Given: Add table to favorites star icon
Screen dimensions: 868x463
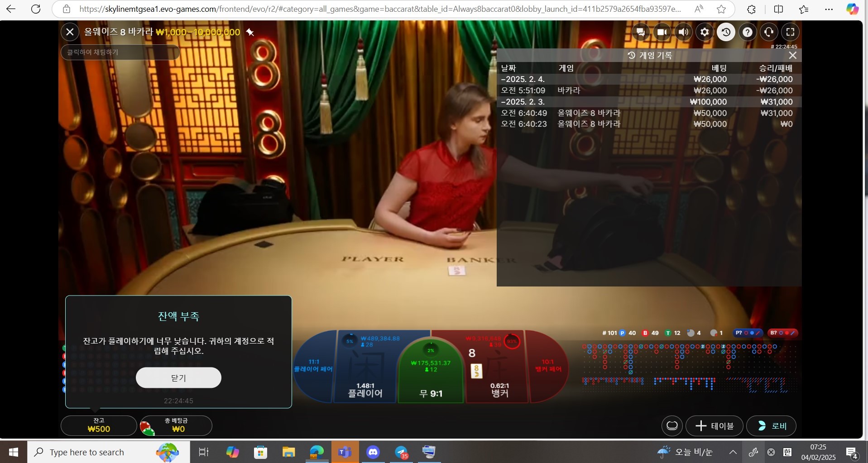Looking at the screenshot, I should point(250,32).
